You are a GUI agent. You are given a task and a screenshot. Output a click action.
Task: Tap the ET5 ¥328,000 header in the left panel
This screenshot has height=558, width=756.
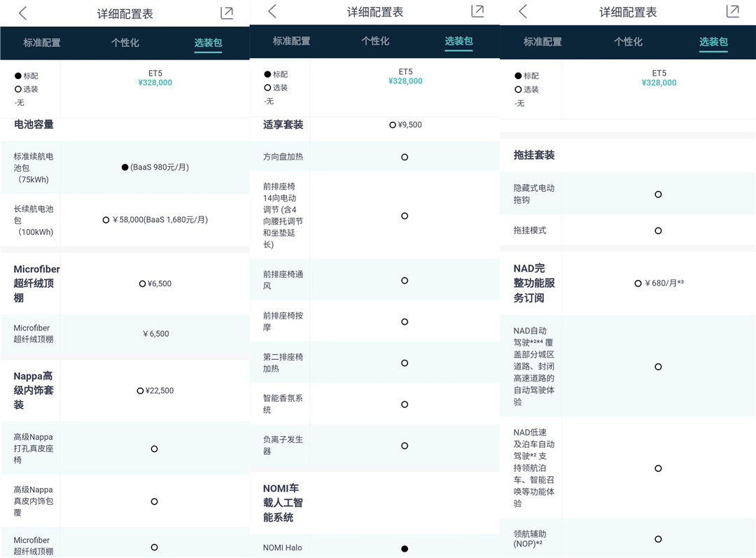(155, 78)
